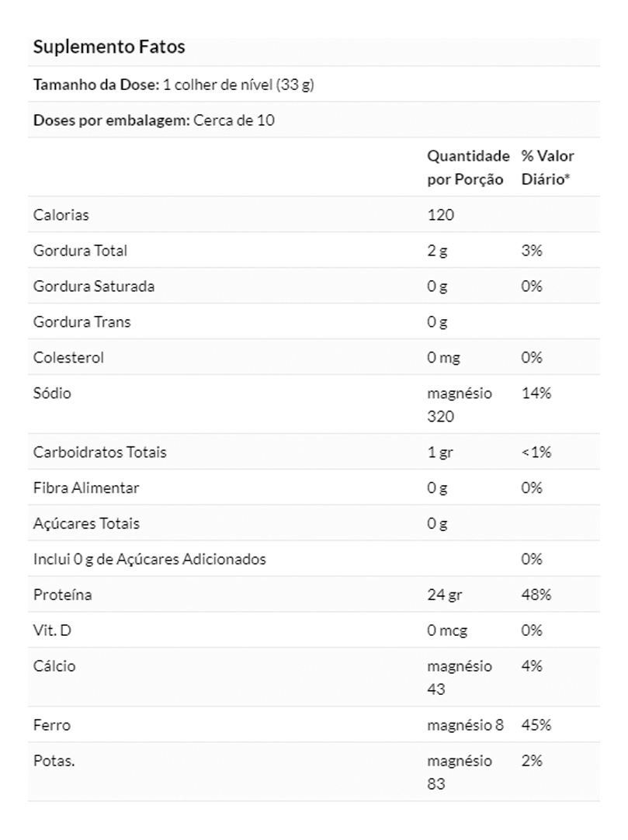This screenshot has height=840, width=628.
Task: Click the "Gordura Trans" label
Action: 82,321
